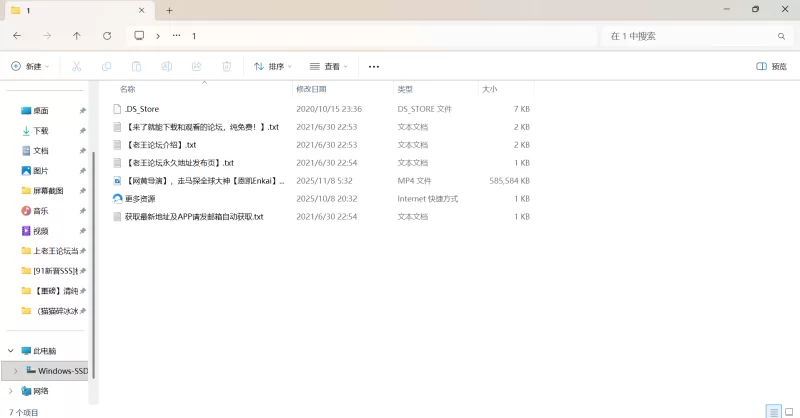Click the "7 个项目" status text
Viewport: 800px width, 418px height.
tap(23, 412)
